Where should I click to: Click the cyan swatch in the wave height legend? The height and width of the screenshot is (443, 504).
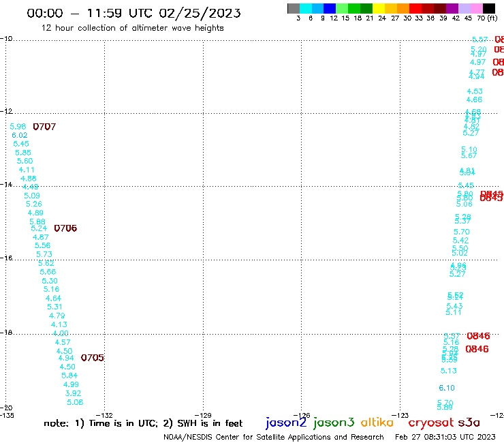306,8
